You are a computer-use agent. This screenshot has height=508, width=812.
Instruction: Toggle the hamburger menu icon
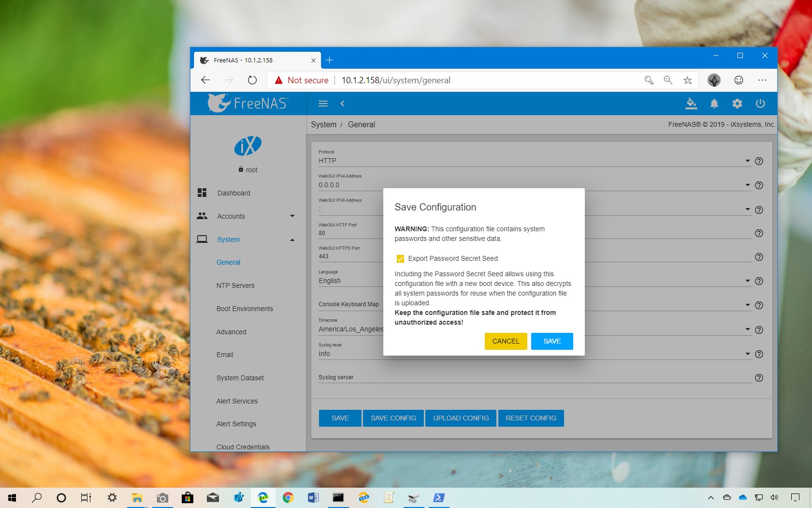(323, 104)
